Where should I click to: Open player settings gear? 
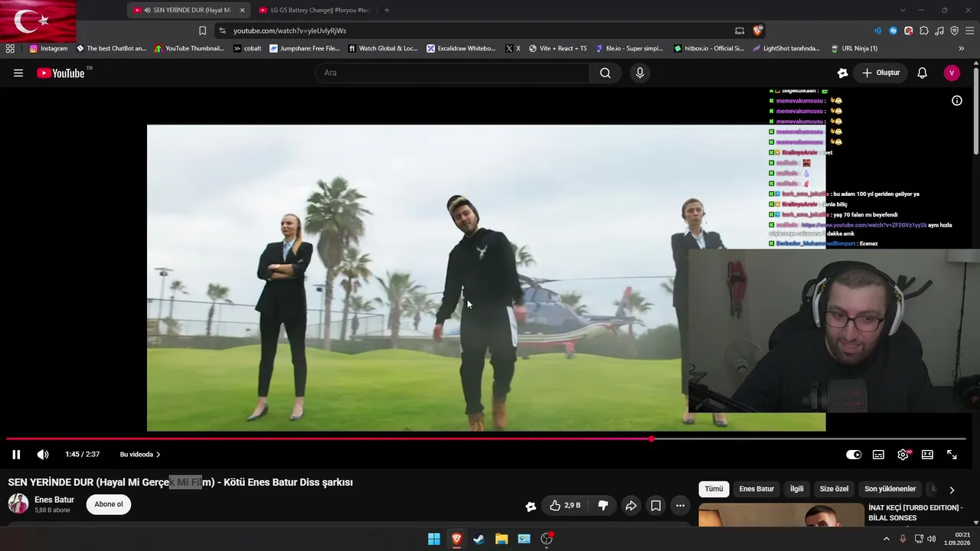click(903, 455)
